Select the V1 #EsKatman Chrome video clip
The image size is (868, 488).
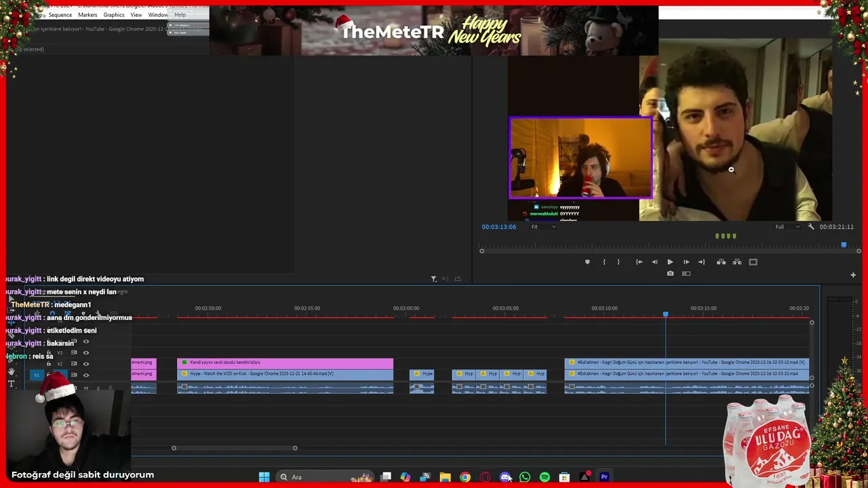coord(686,374)
